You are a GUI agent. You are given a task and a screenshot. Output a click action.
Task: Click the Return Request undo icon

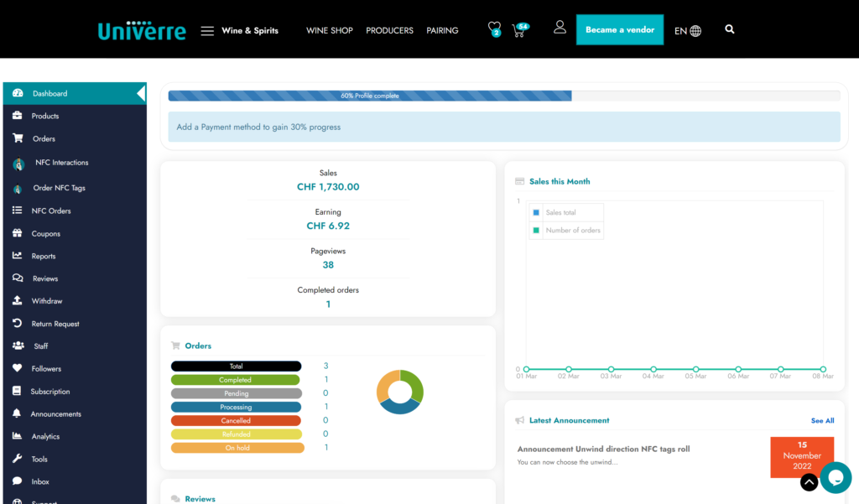pyautogui.click(x=18, y=323)
